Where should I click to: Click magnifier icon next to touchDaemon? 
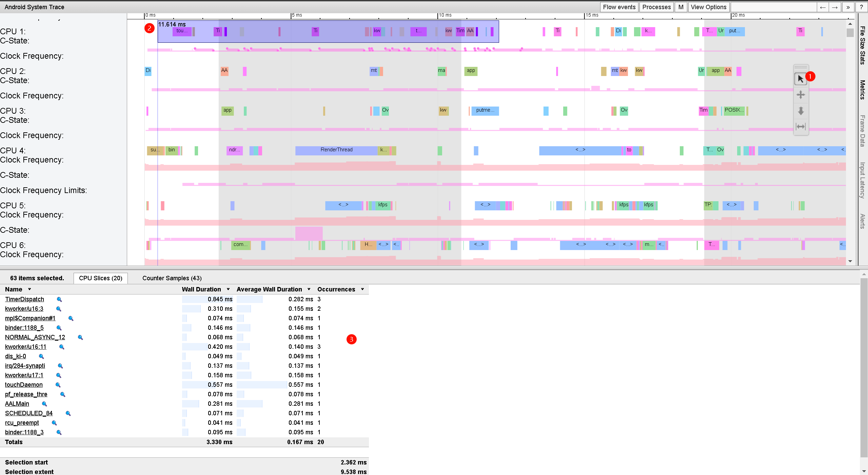pos(58,385)
